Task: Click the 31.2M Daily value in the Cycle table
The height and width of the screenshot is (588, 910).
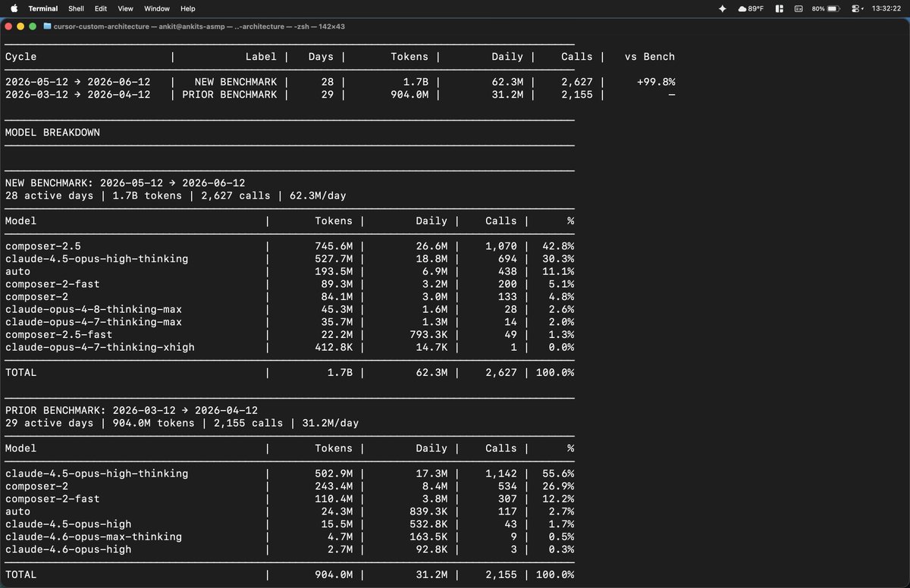Action: 507,95
